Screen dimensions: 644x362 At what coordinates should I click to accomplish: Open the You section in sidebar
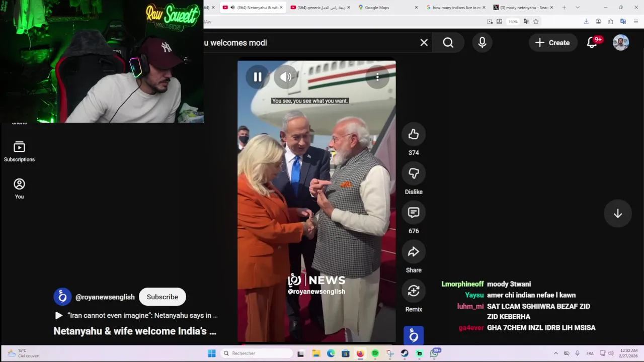19,189
